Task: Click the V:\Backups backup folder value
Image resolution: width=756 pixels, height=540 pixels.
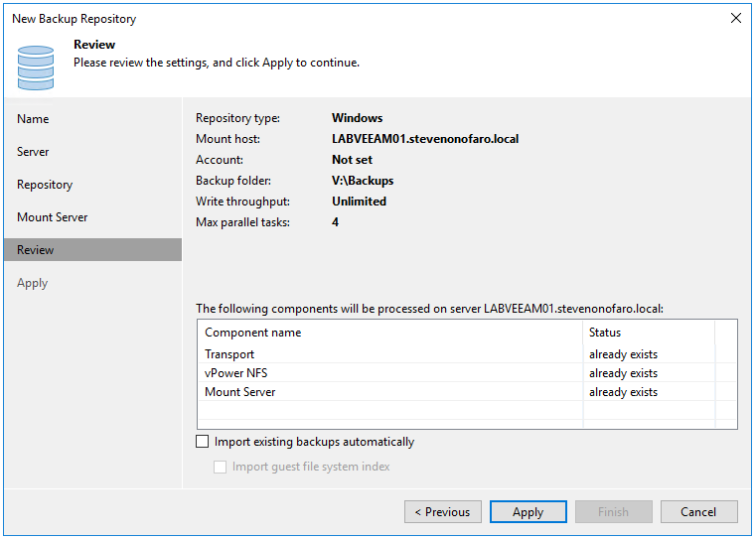Action: click(x=363, y=181)
